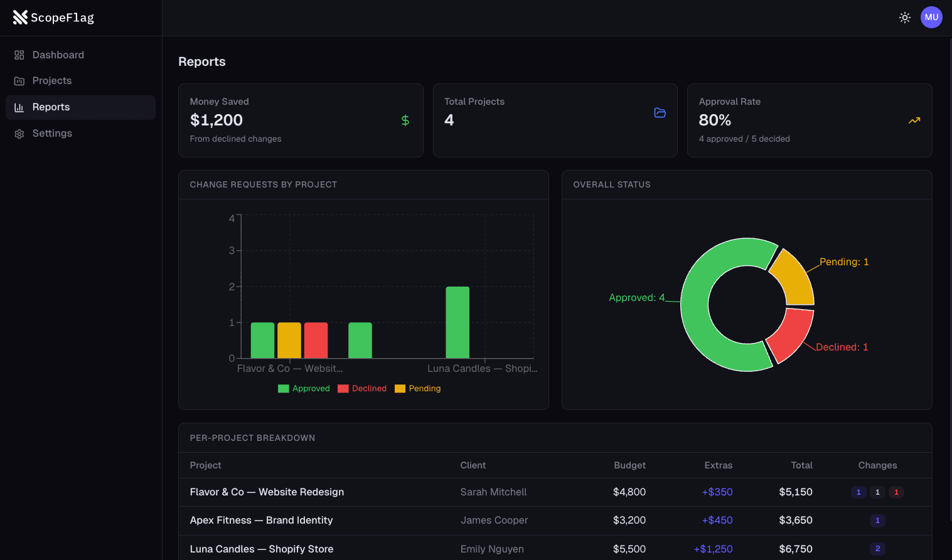The width and height of the screenshot is (952, 560).
Task: Click the Projects folder icon in sidebar
Action: pyautogui.click(x=19, y=80)
